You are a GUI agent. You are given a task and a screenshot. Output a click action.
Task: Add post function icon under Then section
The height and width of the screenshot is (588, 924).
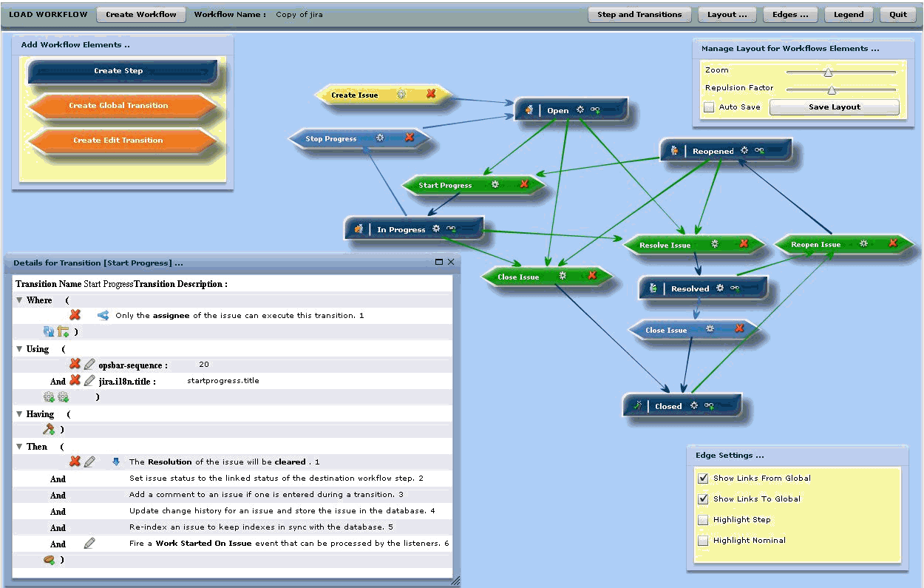tap(50, 560)
